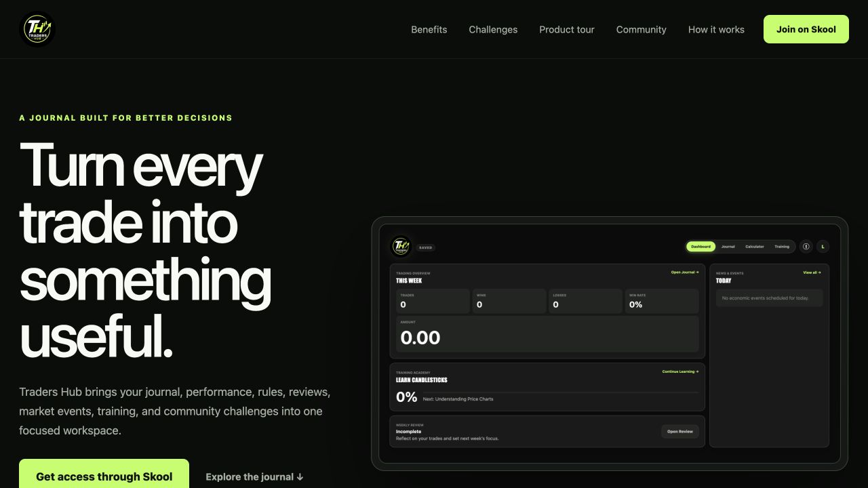Image resolution: width=868 pixels, height=488 pixels.
Task: Click the SAVED status badge
Action: coord(425,247)
